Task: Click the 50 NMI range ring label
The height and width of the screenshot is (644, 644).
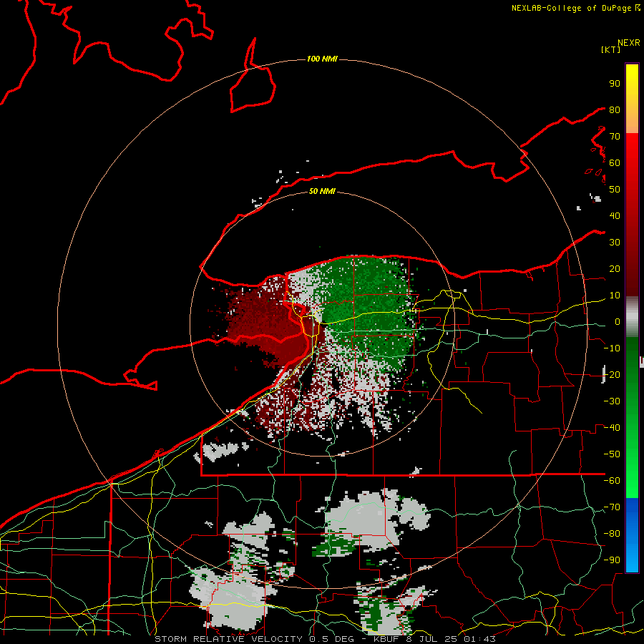Action: pos(322,191)
